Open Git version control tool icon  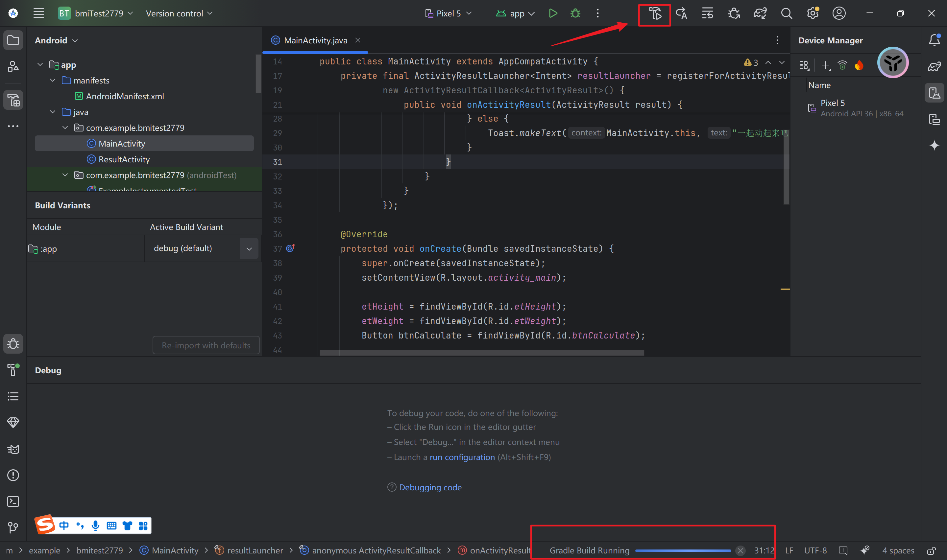point(13,527)
